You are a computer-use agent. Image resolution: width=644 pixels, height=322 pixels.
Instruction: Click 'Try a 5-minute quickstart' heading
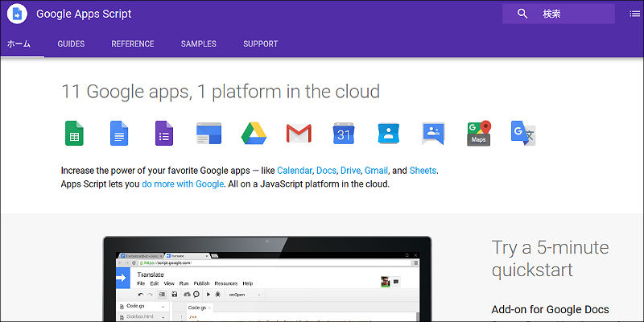(x=551, y=258)
